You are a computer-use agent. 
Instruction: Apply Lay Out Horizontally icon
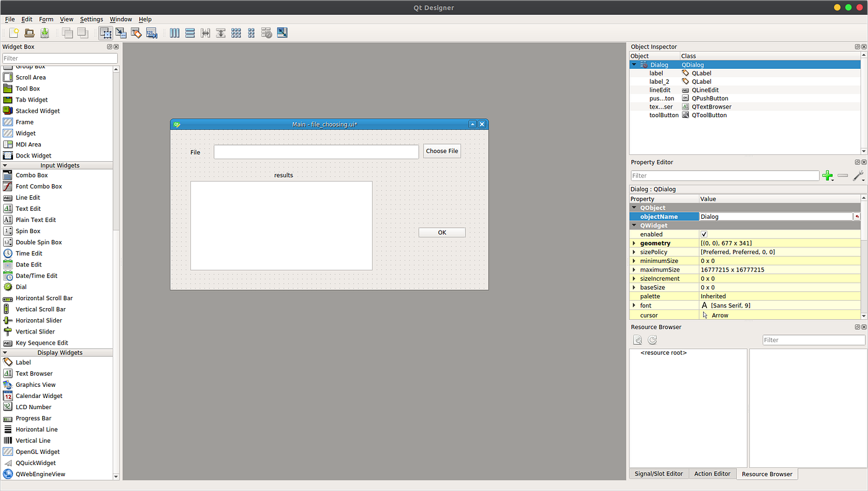[x=175, y=33]
